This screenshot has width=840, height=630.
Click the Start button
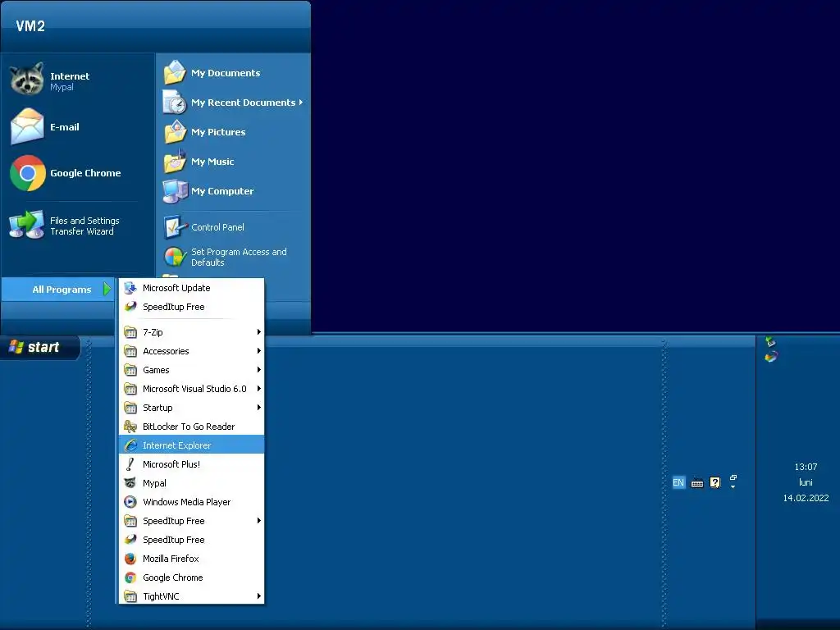[x=39, y=347]
